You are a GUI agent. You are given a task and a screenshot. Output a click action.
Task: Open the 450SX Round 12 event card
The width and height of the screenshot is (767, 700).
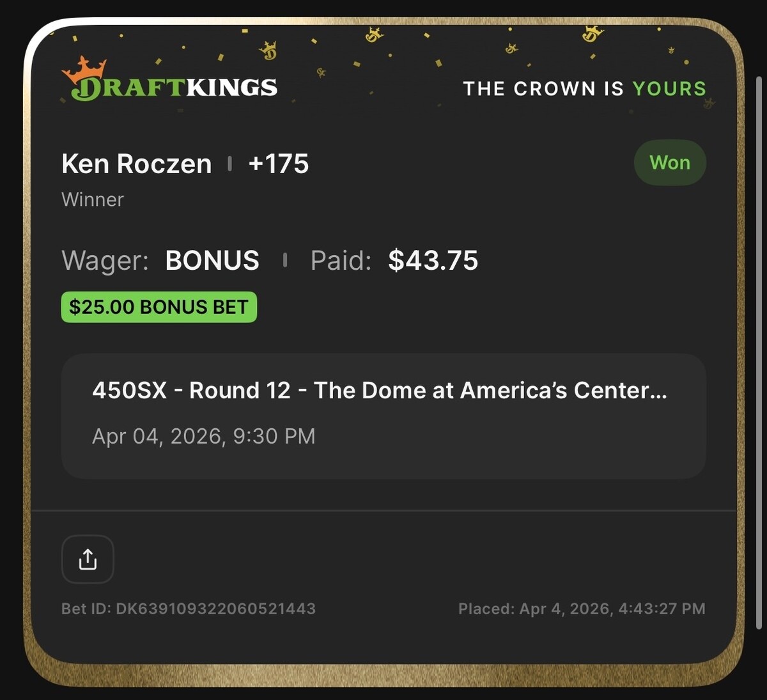(383, 416)
